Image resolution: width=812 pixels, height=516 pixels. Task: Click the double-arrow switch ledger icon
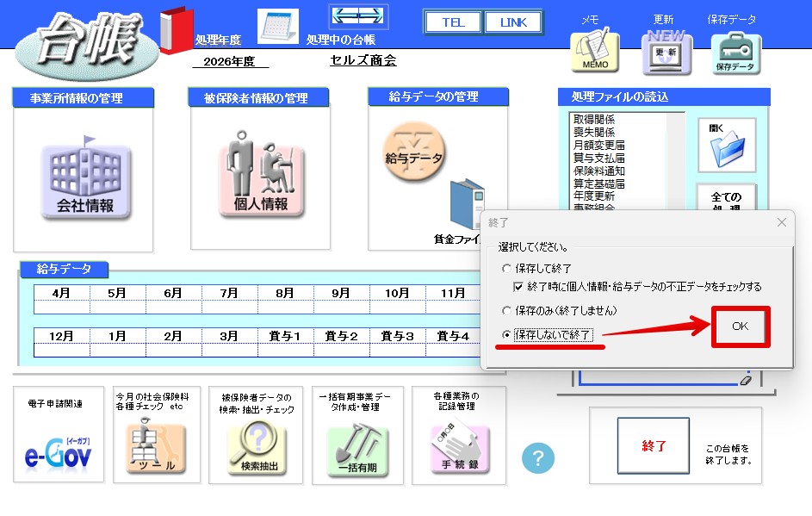click(358, 16)
